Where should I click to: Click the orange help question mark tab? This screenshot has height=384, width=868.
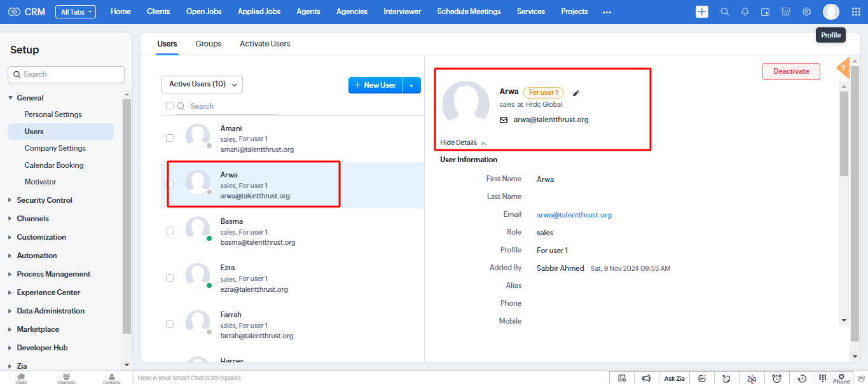(843, 67)
